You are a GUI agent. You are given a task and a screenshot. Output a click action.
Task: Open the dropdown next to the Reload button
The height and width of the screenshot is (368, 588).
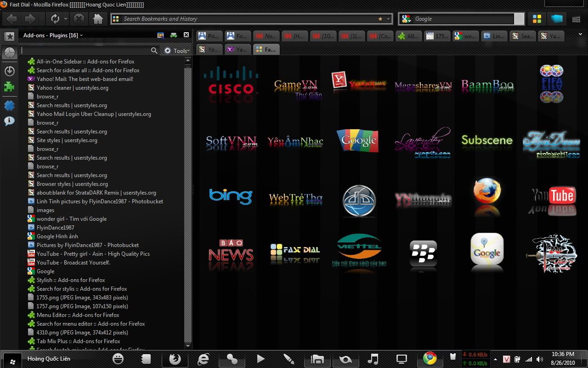click(66, 19)
